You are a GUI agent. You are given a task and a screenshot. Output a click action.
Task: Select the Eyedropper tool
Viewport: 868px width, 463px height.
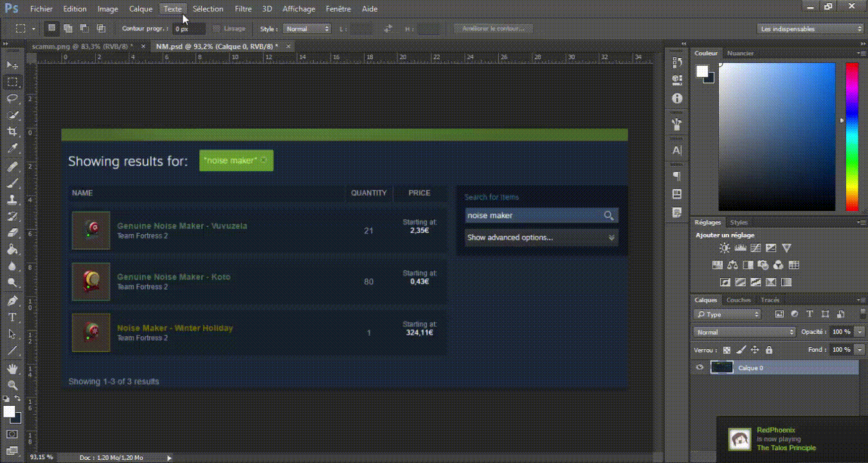12,149
